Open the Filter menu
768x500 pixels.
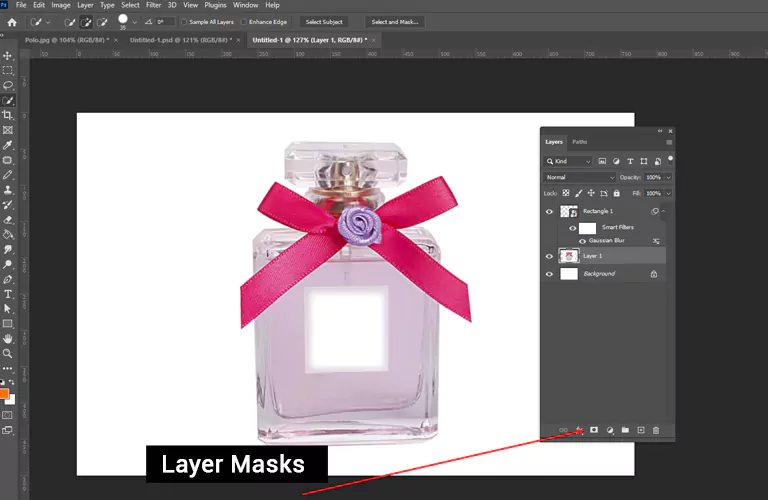153,5
